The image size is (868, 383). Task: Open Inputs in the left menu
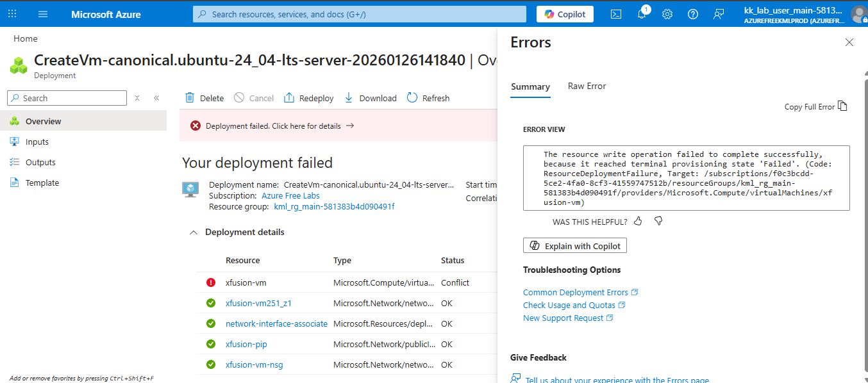click(37, 142)
